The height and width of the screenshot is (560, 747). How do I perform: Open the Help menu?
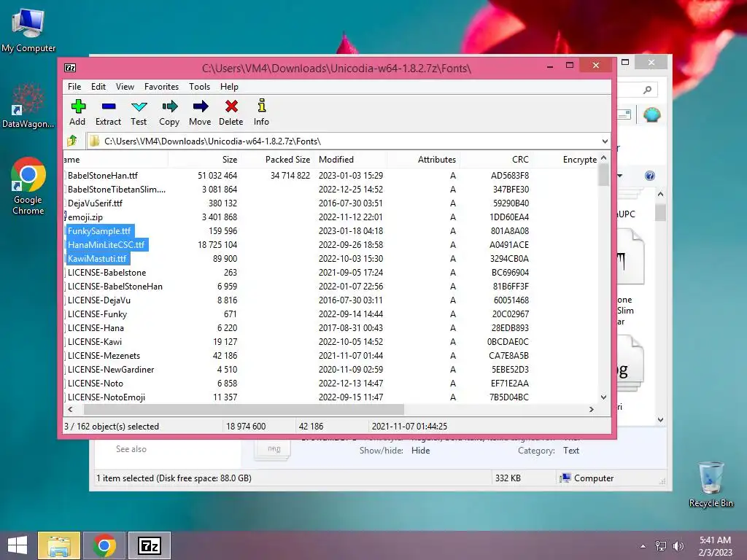point(229,87)
